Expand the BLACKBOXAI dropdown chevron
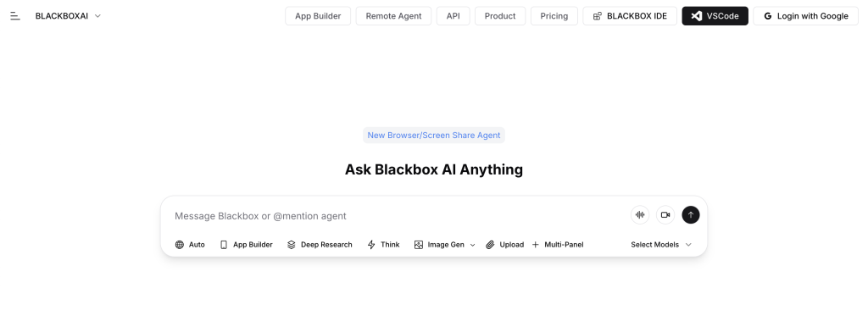The height and width of the screenshot is (327, 868). click(x=98, y=16)
